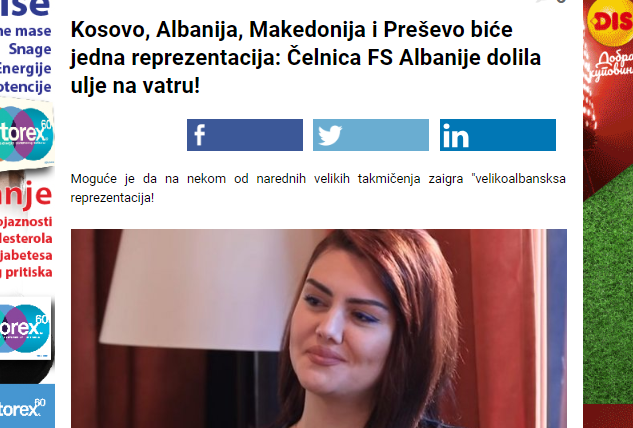Open the headline about Kosovo, Albanija, Makedonija

(x=306, y=58)
